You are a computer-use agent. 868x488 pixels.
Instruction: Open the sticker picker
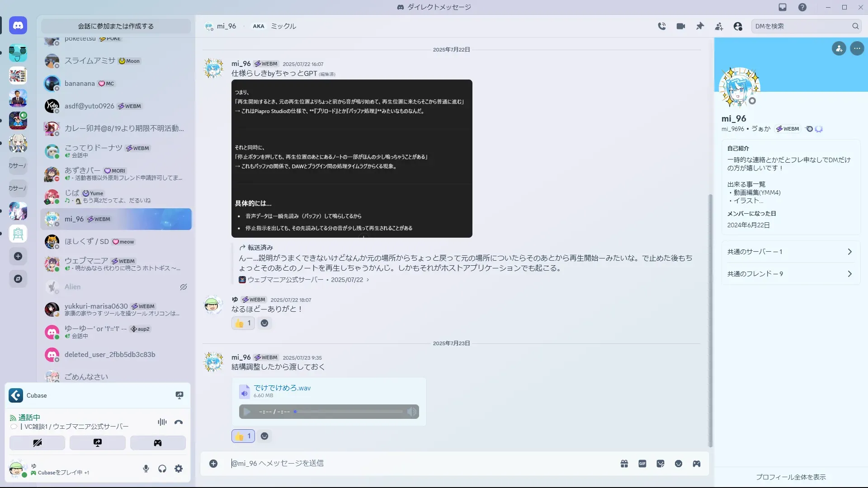(660, 464)
